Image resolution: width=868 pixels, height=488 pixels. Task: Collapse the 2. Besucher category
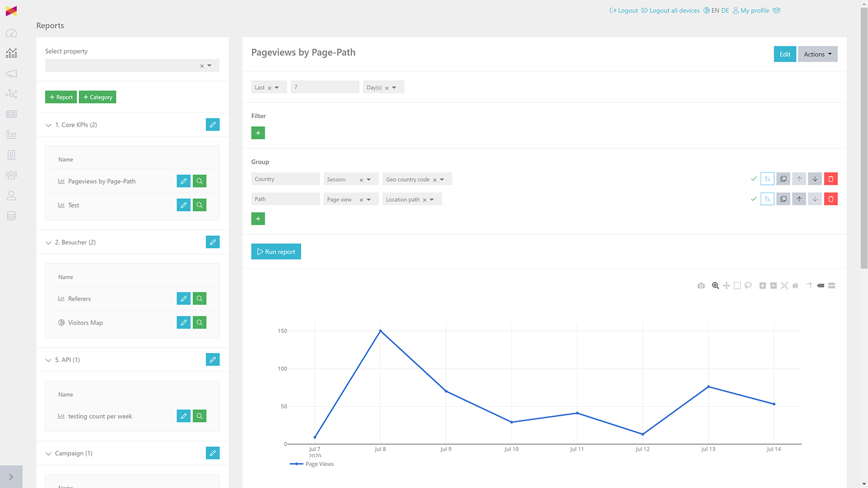click(x=48, y=242)
